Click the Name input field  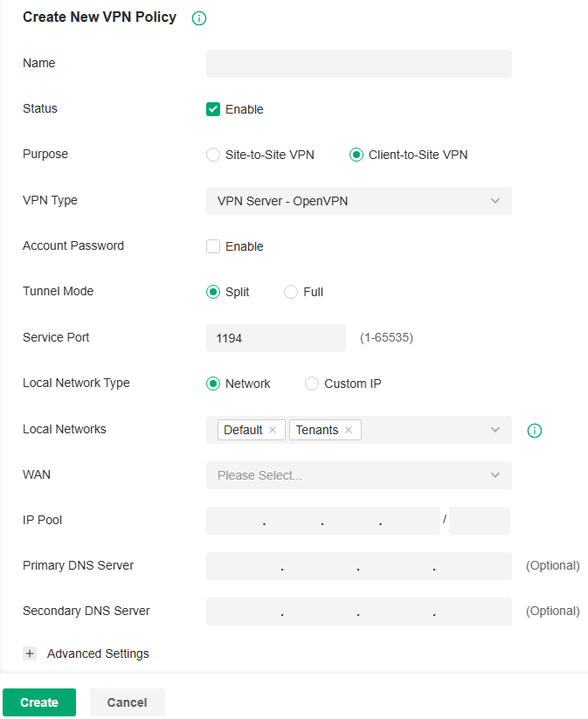[358, 63]
